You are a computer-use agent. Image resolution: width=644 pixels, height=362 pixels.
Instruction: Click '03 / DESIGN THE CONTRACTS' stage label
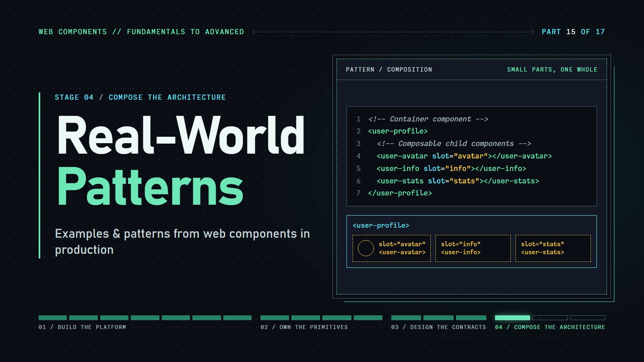[438, 327]
